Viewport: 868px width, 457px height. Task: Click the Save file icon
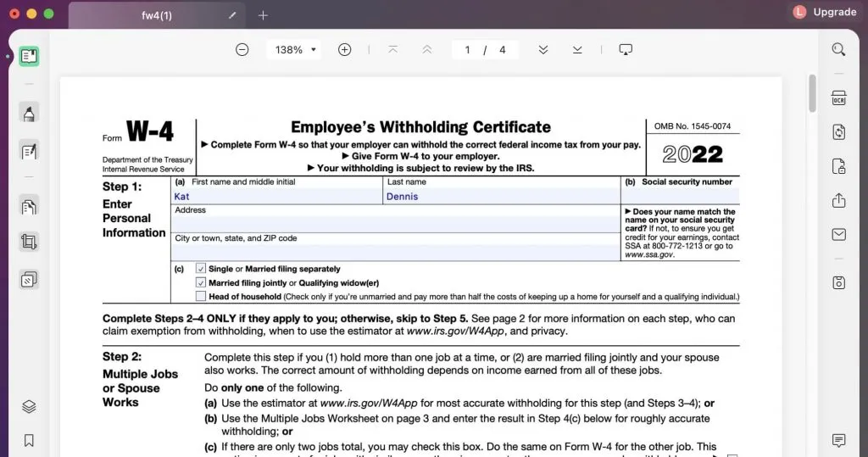pyautogui.click(x=838, y=282)
